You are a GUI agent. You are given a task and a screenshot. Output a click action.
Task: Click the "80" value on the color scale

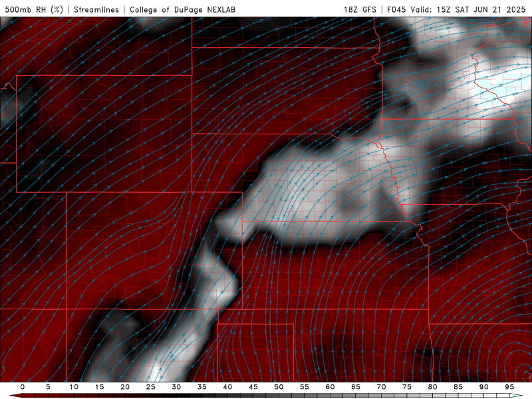(x=432, y=387)
